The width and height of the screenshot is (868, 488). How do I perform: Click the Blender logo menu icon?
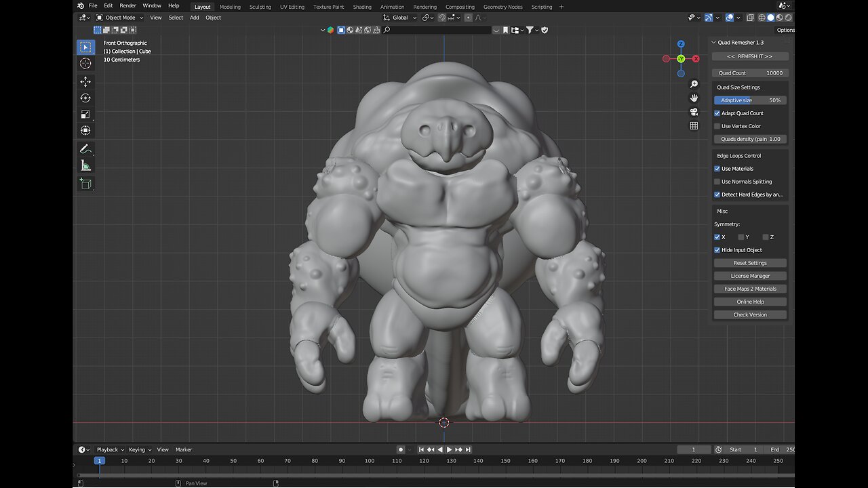click(81, 5)
